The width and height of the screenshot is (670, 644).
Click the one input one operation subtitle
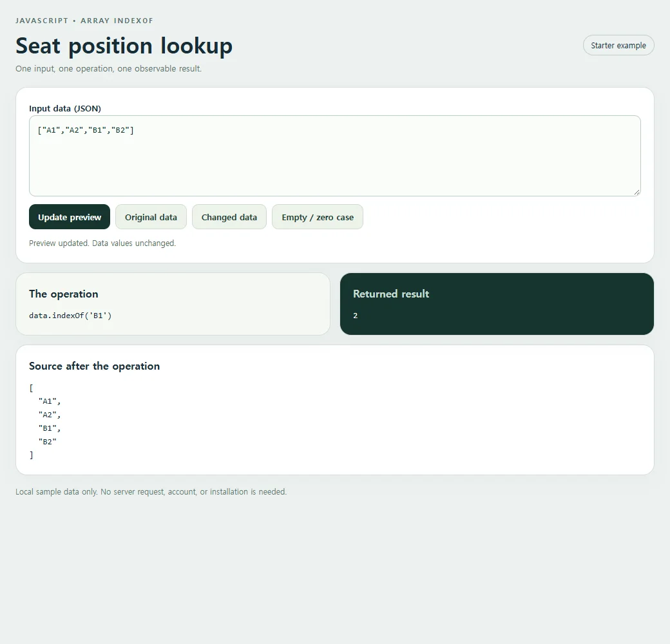tap(108, 68)
